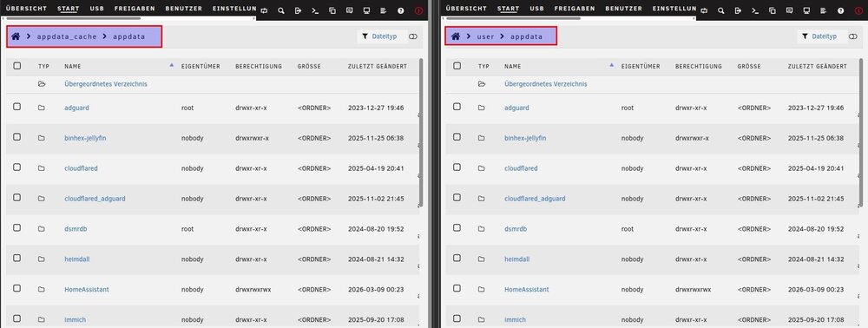Click the feedback speech-bubble icon in left pane
868x328 pixels.
349,10
